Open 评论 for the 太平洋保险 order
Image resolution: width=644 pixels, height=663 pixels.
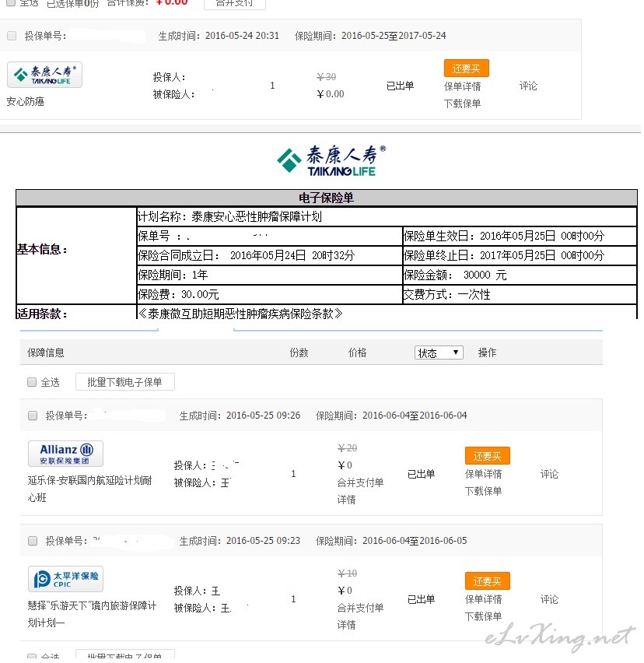point(549,599)
